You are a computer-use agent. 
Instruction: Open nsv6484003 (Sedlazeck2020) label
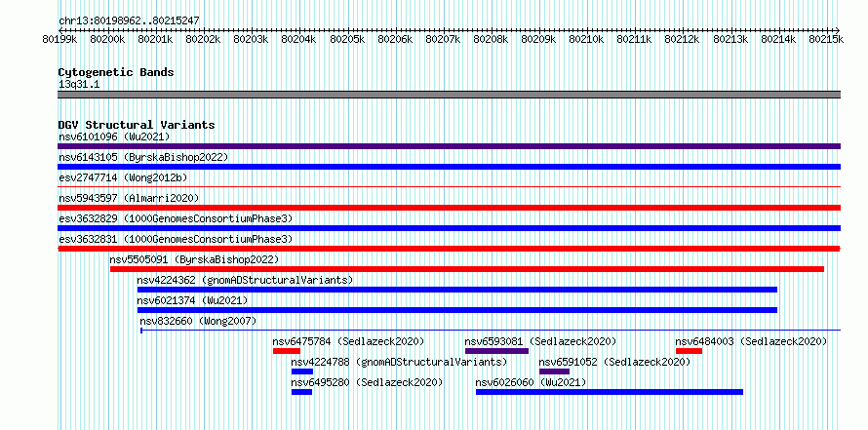click(751, 341)
